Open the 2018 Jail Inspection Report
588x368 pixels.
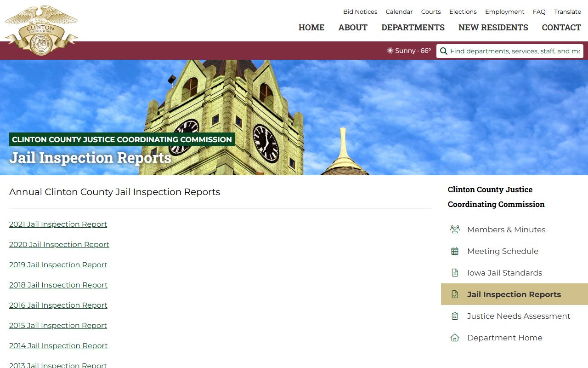58,285
